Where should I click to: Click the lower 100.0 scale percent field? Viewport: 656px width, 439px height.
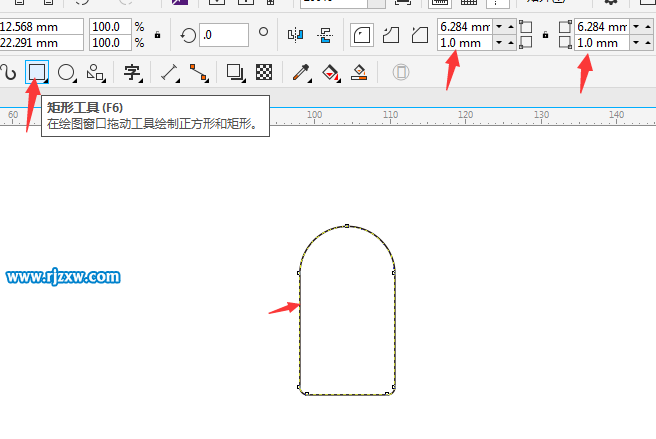coord(110,43)
